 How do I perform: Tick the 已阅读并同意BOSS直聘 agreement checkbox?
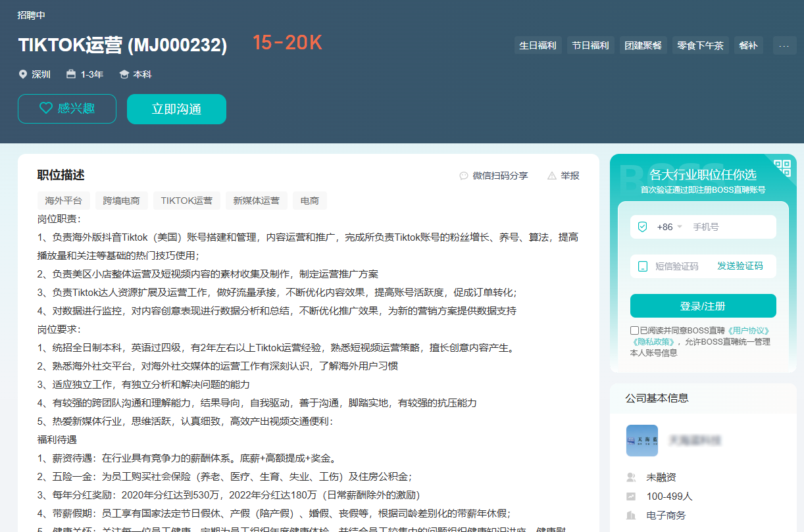[x=634, y=330]
